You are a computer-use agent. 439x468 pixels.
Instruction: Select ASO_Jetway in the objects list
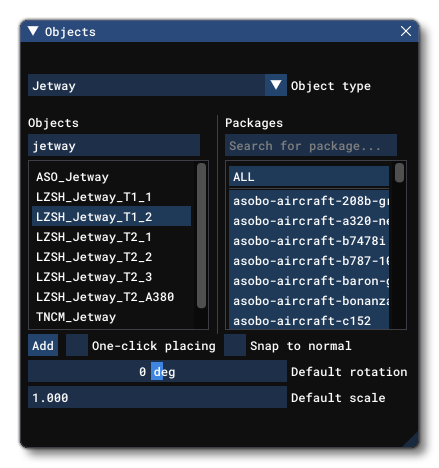111,177
